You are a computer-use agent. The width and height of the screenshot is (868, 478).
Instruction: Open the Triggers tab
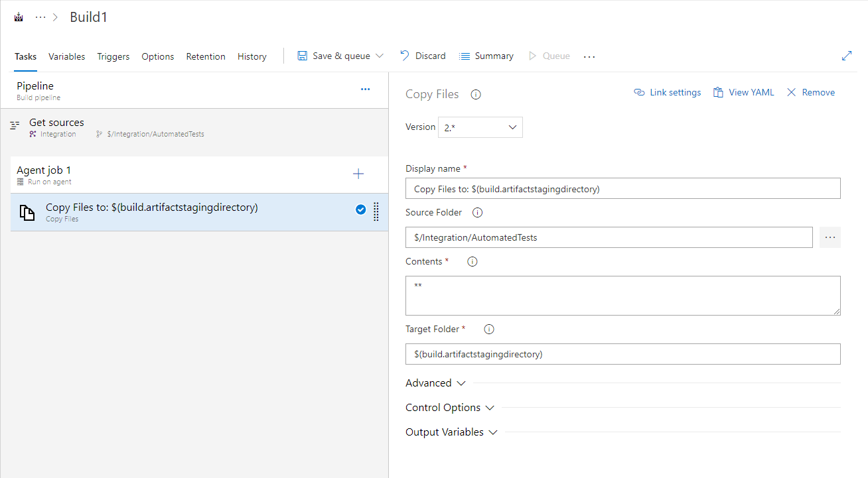point(113,56)
